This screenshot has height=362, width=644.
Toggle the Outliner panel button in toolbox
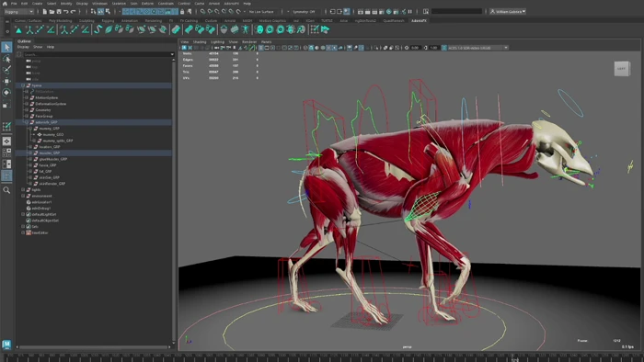[6, 175]
